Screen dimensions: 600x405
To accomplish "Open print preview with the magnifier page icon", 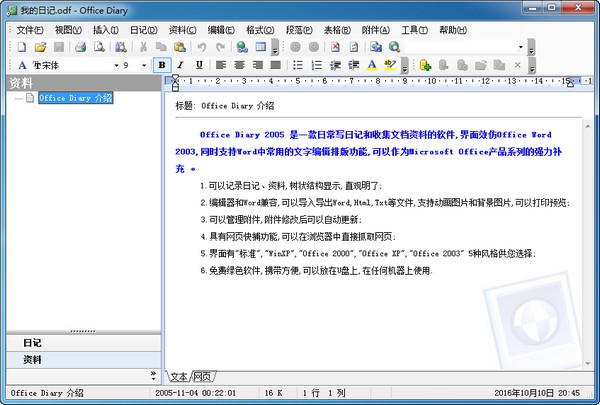I will pyautogui.click(x=99, y=47).
